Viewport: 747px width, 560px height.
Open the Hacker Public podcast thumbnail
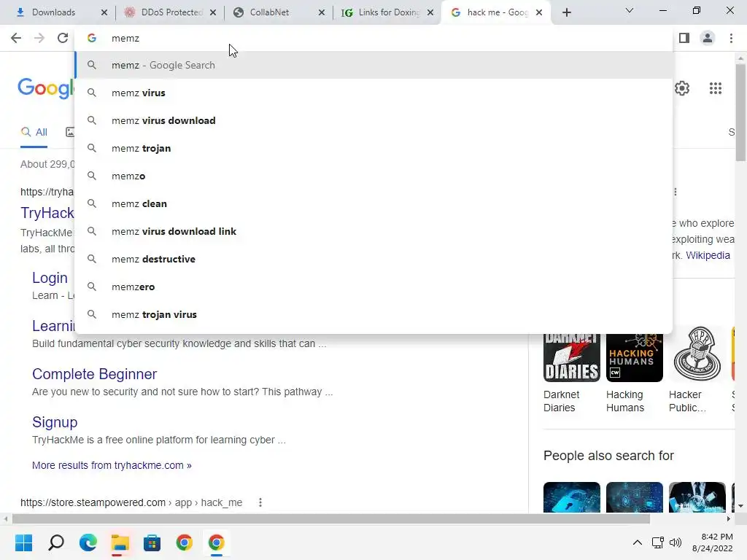pyautogui.click(x=697, y=355)
